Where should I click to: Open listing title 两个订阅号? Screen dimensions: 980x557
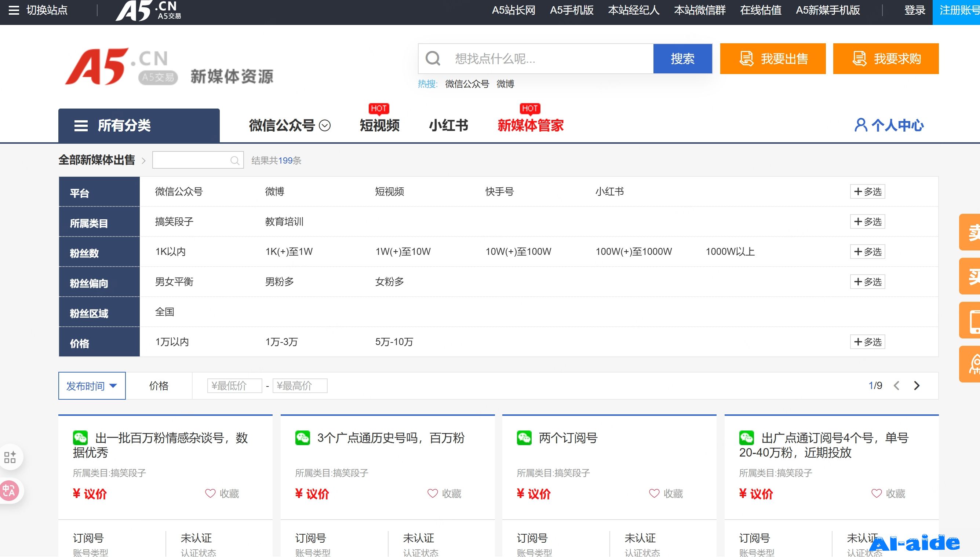(568, 438)
